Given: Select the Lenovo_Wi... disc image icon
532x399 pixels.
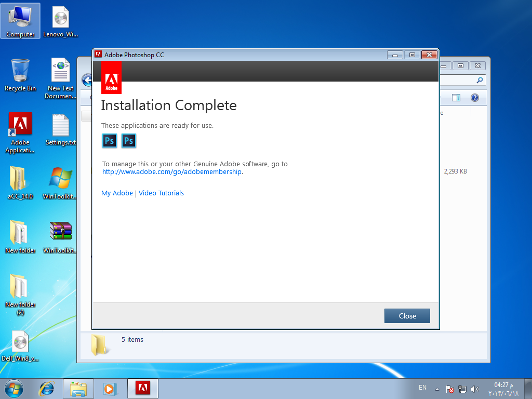Looking at the screenshot, I should tap(60, 21).
